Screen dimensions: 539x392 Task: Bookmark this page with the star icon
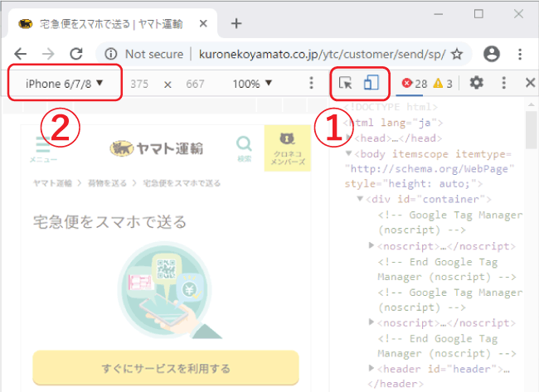(x=457, y=54)
